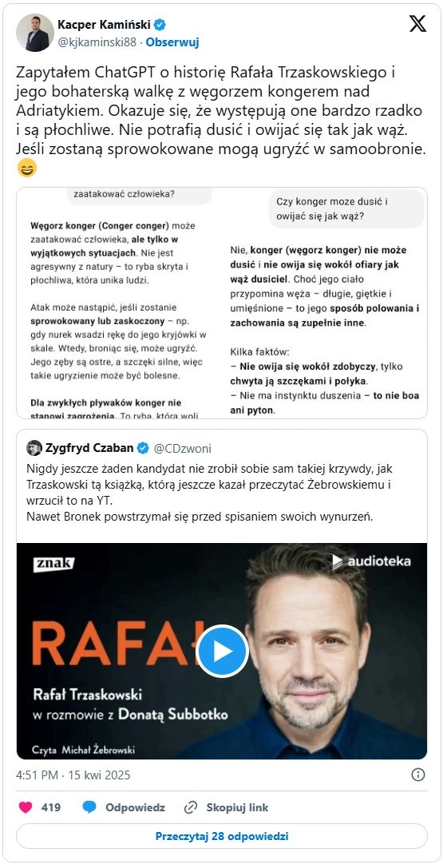Click the X logo icon

(417, 23)
